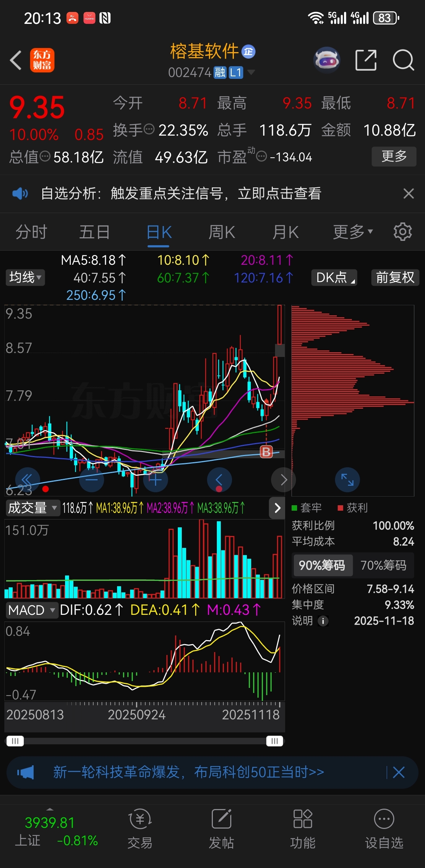Tap the chip distribution histogram

tap(353, 401)
